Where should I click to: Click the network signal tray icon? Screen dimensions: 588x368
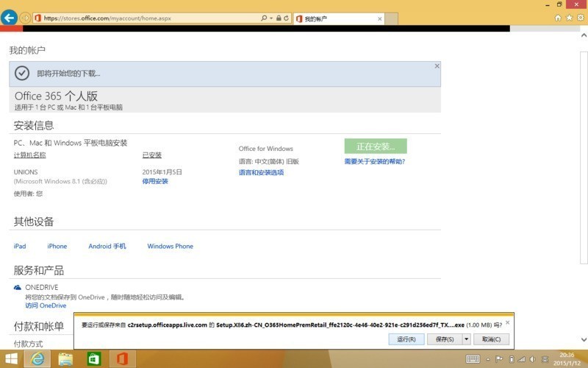(x=521, y=359)
